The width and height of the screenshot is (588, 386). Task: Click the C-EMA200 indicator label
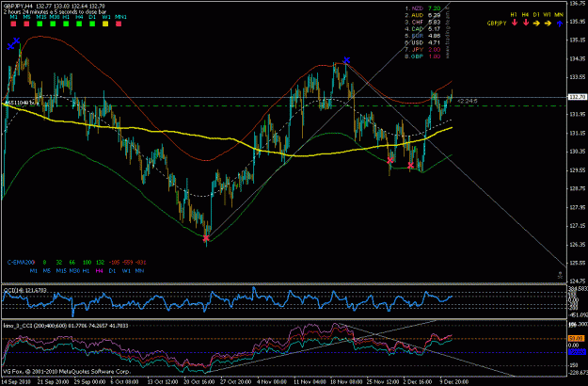21,263
